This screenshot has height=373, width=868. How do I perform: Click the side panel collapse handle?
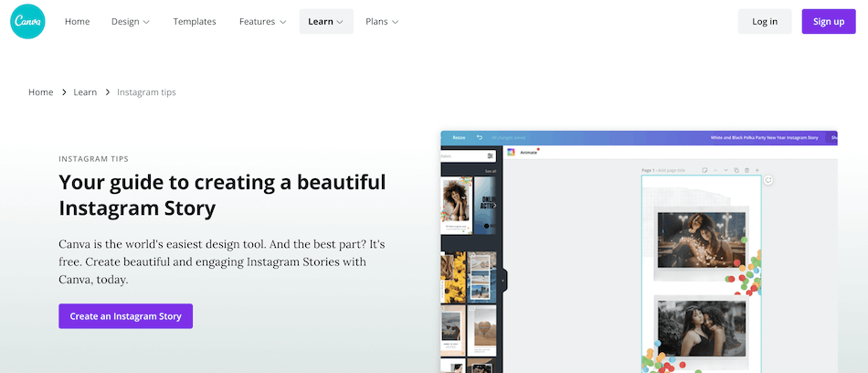503,281
